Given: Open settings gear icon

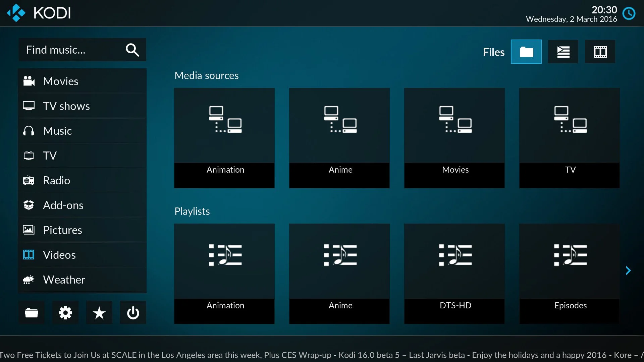Looking at the screenshot, I should tap(65, 313).
